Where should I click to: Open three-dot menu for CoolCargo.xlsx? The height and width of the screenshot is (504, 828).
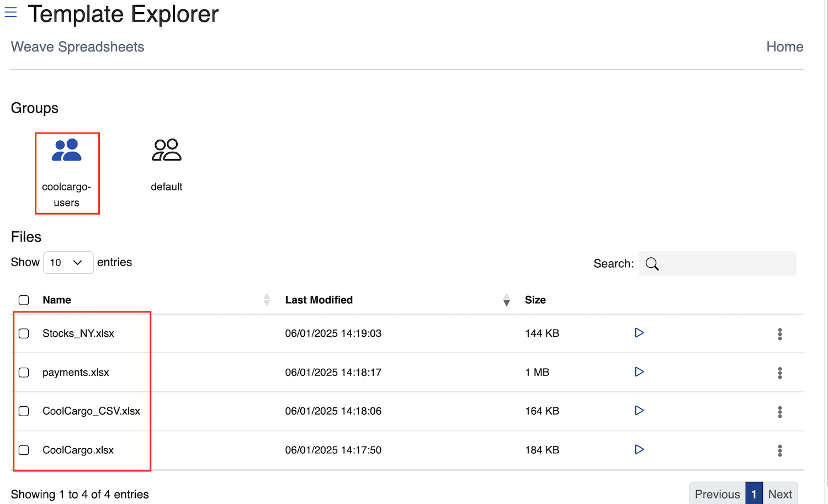(x=779, y=450)
